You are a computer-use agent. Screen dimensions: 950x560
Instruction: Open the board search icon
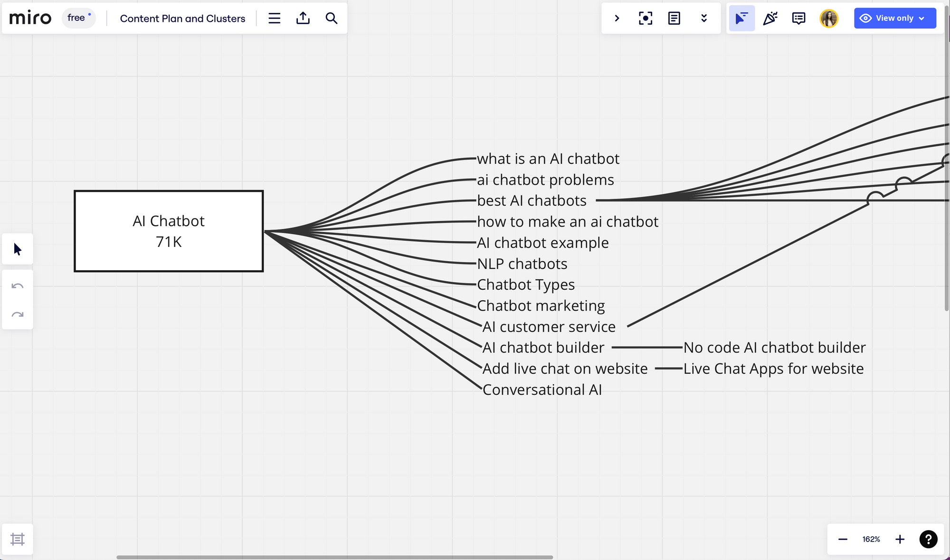331,18
